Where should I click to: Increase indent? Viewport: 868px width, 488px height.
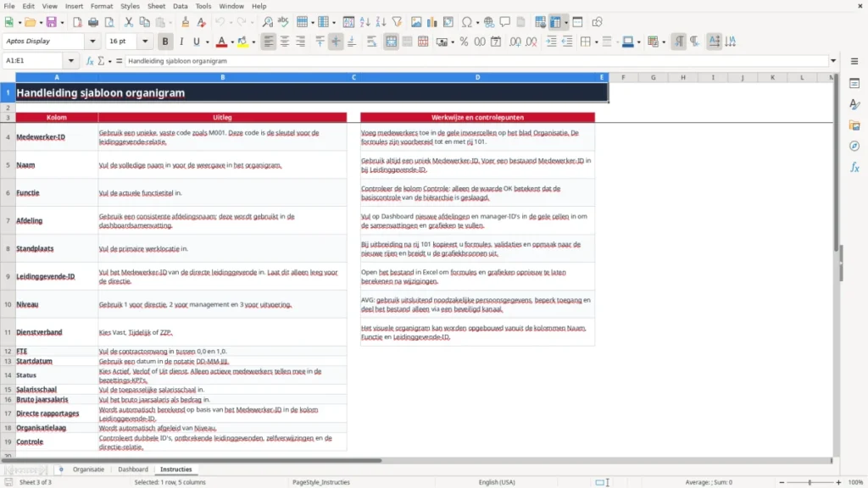(551, 42)
